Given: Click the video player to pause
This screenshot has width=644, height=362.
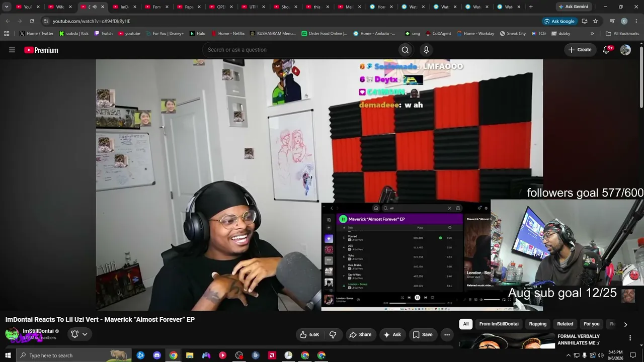Looking at the screenshot, I should click(x=319, y=185).
